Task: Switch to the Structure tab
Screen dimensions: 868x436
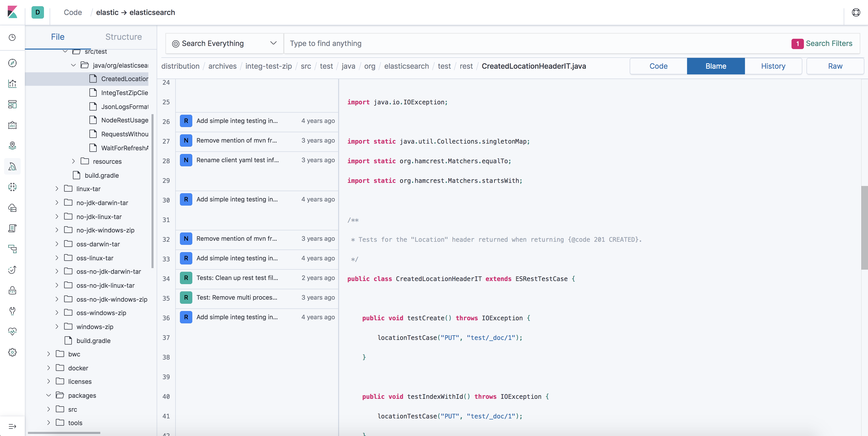Action: click(x=123, y=37)
